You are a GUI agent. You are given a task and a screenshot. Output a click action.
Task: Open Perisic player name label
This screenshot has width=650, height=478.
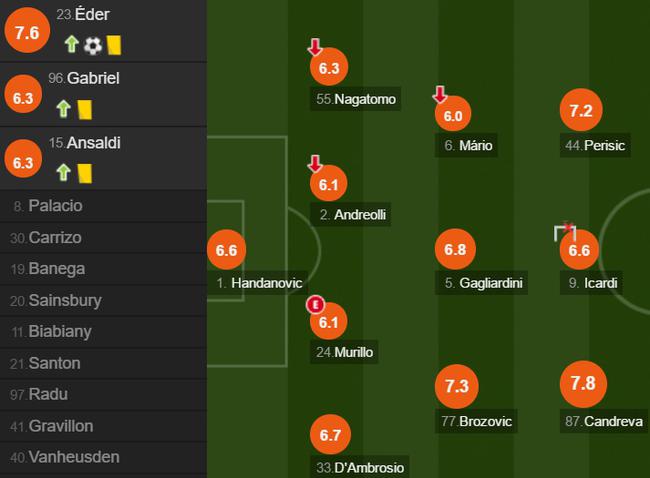595,145
